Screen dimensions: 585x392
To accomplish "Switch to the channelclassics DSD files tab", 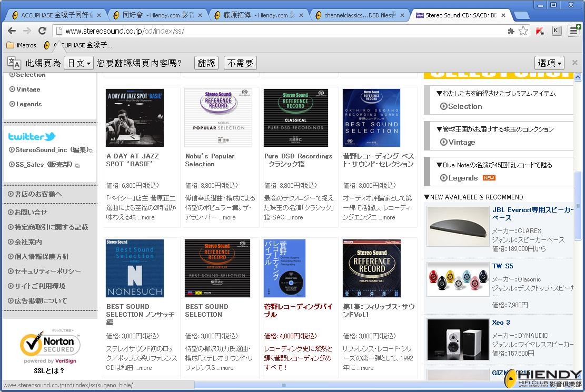I will (x=360, y=15).
